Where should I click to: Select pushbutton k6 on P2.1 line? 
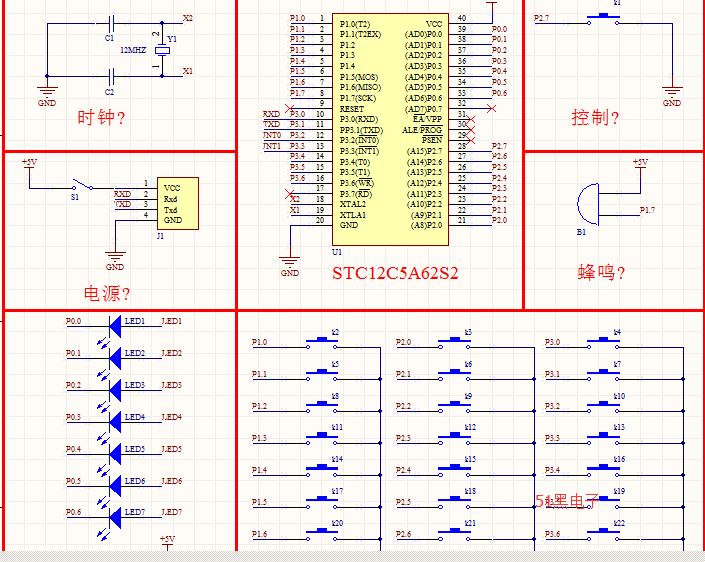point(455,375)
